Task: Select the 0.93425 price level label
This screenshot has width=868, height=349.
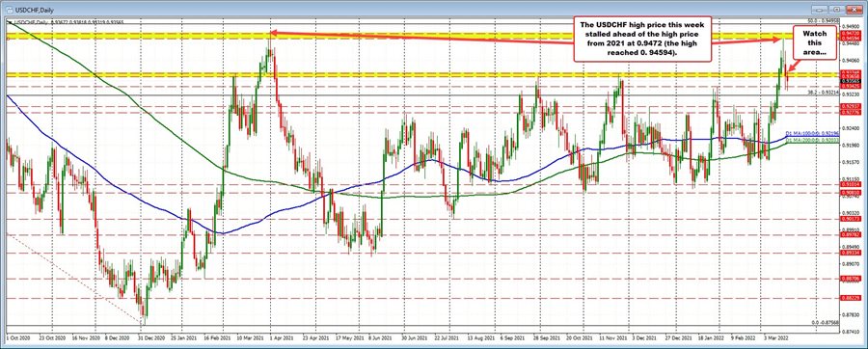Action: click(850, 86)
